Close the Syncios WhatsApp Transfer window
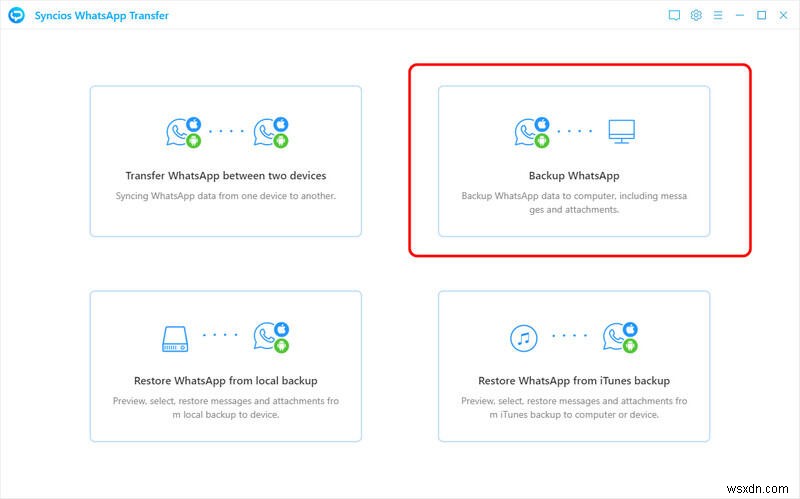This screenshot has height=499, width=800. [x=783, y=15]
